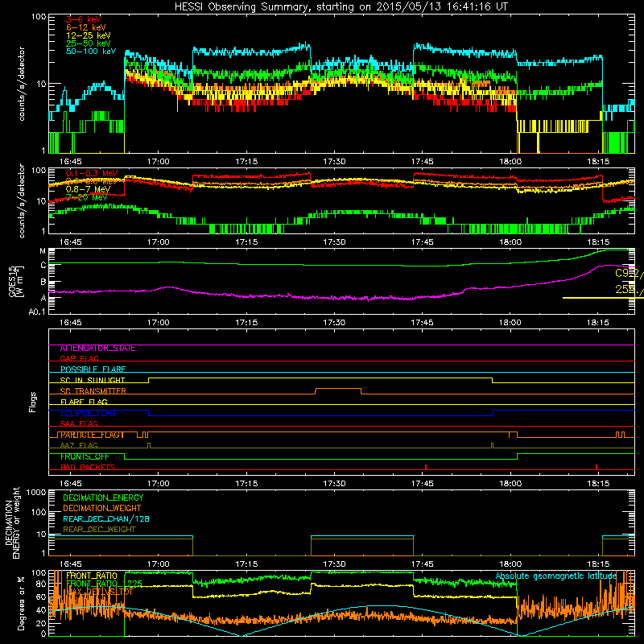Select the SC_IN_SUNLIGHT flag label
644x644 pixels.
click(93, 380)
